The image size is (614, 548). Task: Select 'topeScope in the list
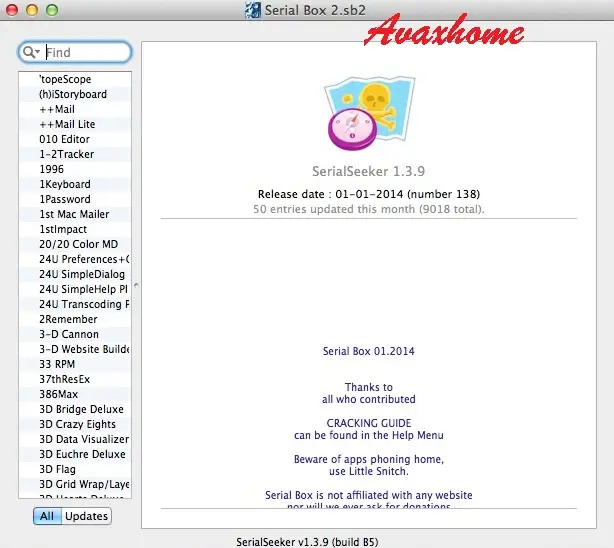75,79
